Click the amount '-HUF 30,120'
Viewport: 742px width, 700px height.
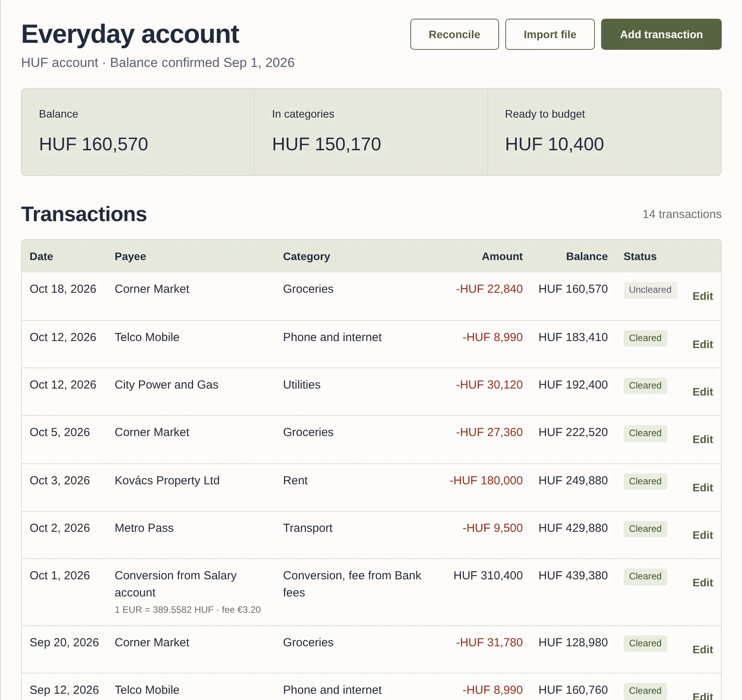489,385
